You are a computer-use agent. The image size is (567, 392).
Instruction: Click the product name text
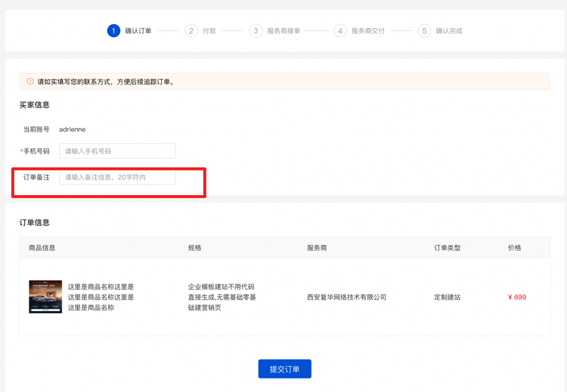tap(101, 297)
